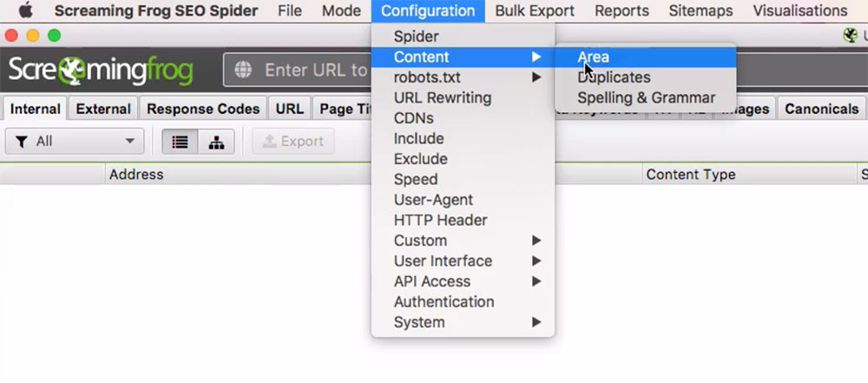Open Speed configuration
868x383 pixels.
click(x=463, y=180)
